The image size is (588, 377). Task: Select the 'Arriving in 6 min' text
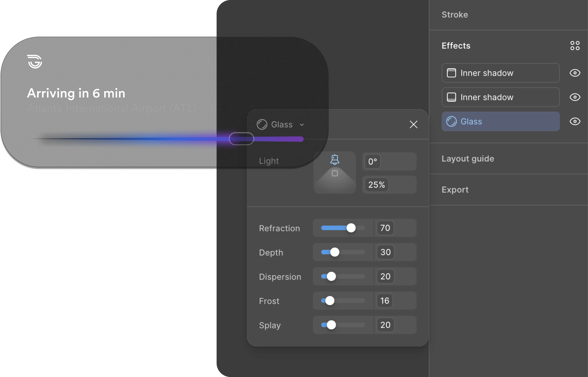76,93
